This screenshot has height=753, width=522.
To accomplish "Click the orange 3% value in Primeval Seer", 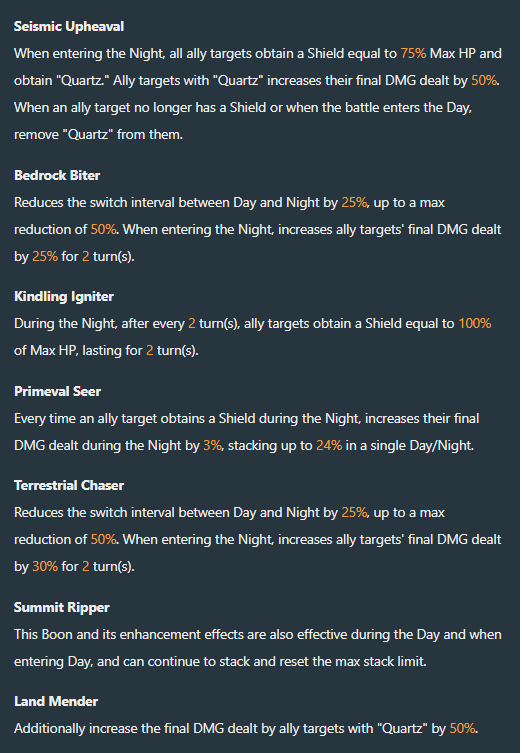I will point(212,445).
